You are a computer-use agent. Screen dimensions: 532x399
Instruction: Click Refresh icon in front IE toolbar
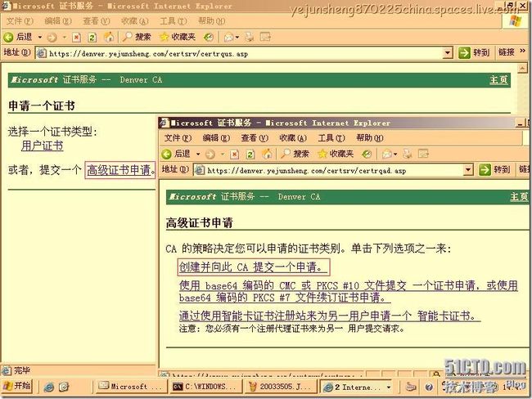[250, 155]
